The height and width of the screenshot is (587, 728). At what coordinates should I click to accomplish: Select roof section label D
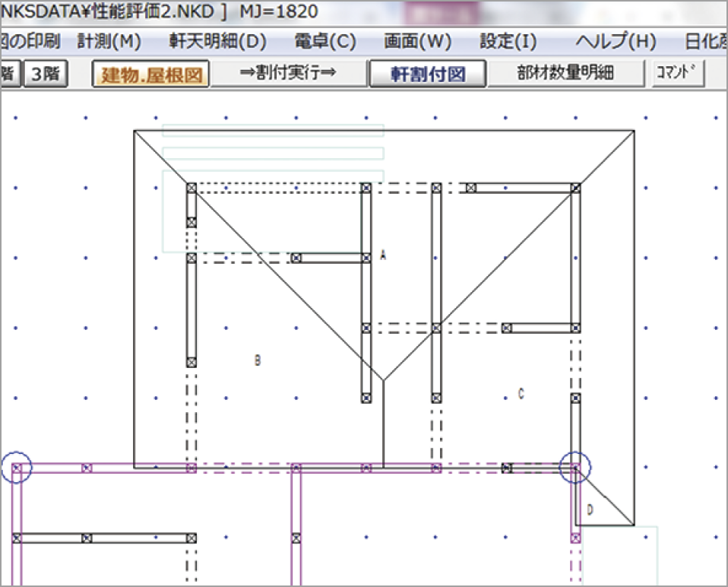pos(590,510)
